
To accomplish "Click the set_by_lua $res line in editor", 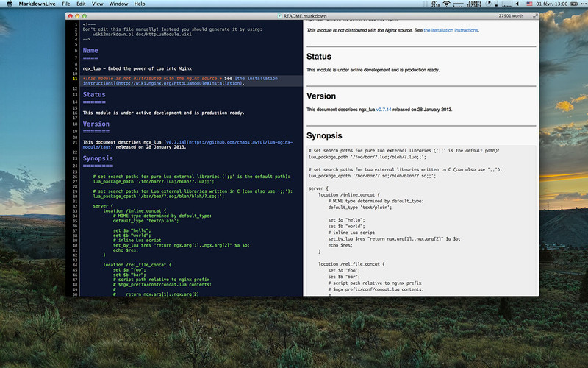I will pos(181,245).
